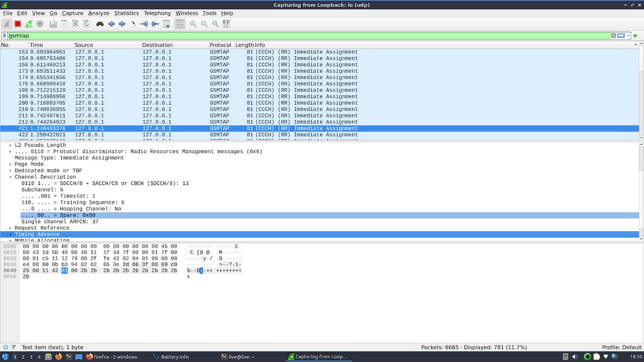Restart the current capture

coord(29,24)
